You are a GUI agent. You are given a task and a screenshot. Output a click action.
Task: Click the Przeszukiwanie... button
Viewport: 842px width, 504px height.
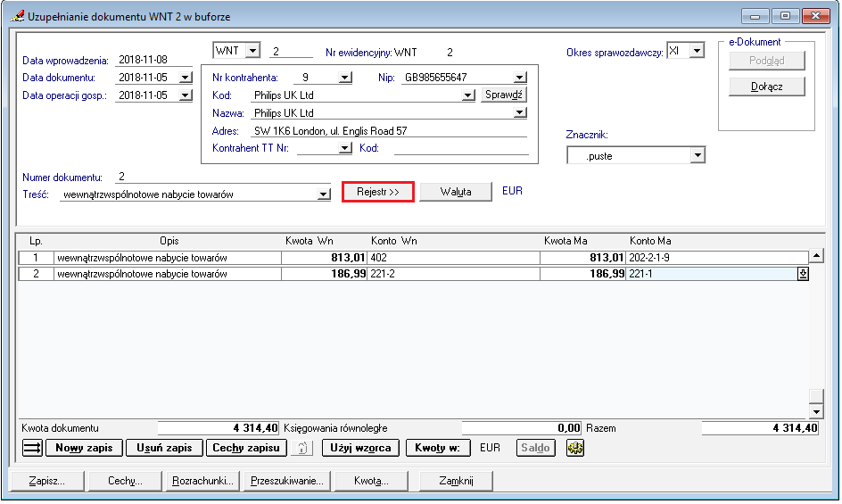point(287,481)
